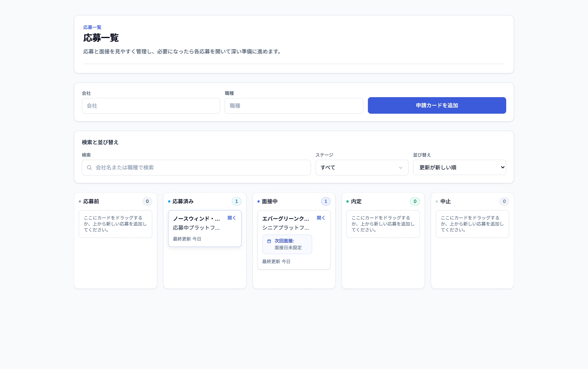This screenshot has width=588, height=369.
Task: Click the empty drop zone in 内定
Action: [x=383, y=224]
